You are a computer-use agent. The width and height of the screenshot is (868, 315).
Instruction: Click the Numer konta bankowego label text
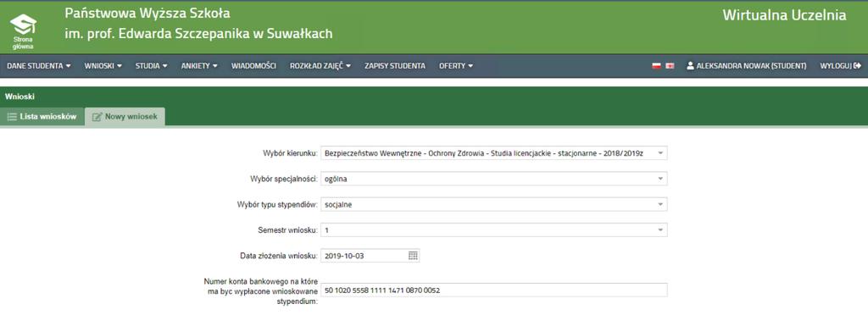pos(261,291)
